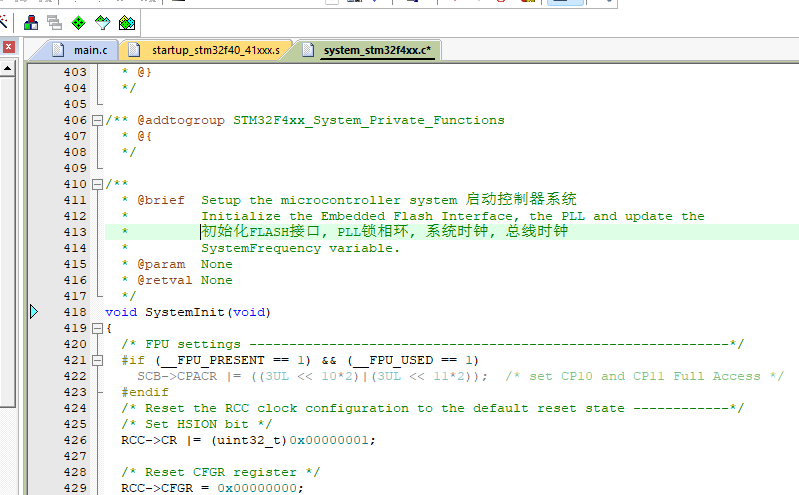The height and width of the screenshot is (495, 799).
Task: Switch to the startup_stm32f40_41xxx.s tab
Action: tap(207, 50)
